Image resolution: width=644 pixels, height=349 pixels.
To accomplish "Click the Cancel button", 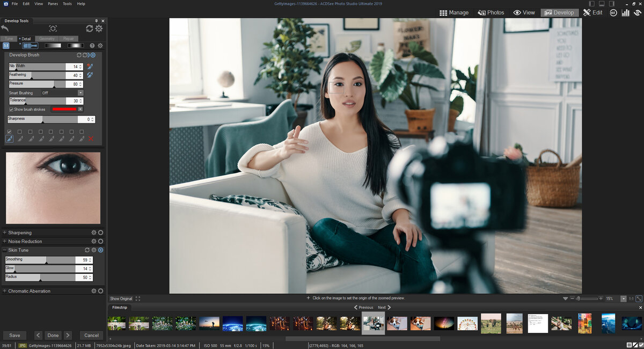I will (x=91, y=335).
